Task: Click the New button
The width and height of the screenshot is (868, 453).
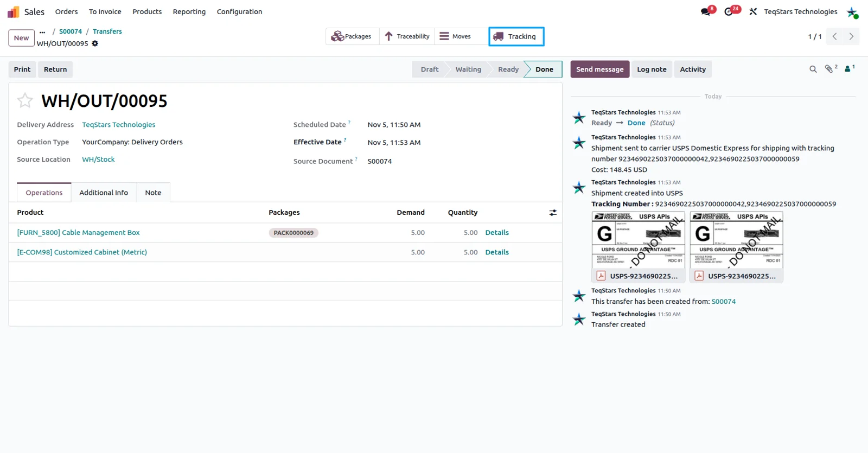Action: [22, 38]
